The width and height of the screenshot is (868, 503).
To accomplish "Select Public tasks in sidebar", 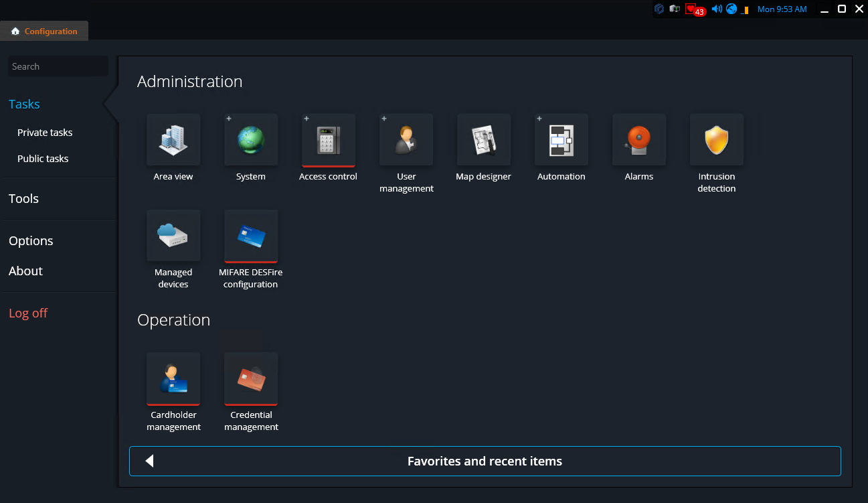I will pyautogui.click(x=43, y=159).
